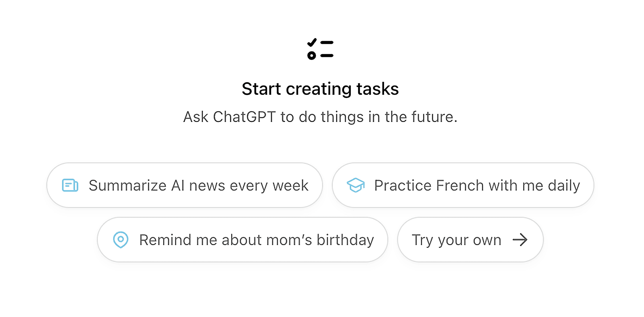Pick the weekly AI news suggestion
Image resolution: width=644 pixels, height=317 pixels.
(184, 185)
